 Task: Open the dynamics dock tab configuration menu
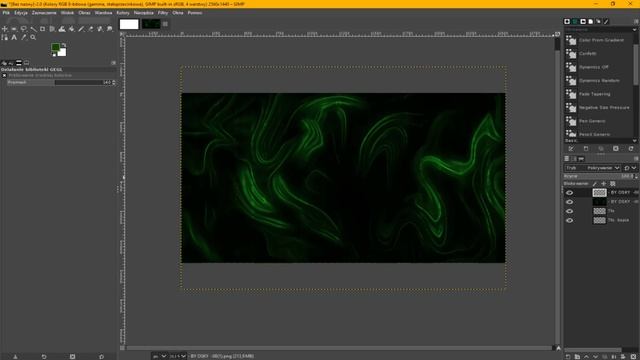[636, 21]
